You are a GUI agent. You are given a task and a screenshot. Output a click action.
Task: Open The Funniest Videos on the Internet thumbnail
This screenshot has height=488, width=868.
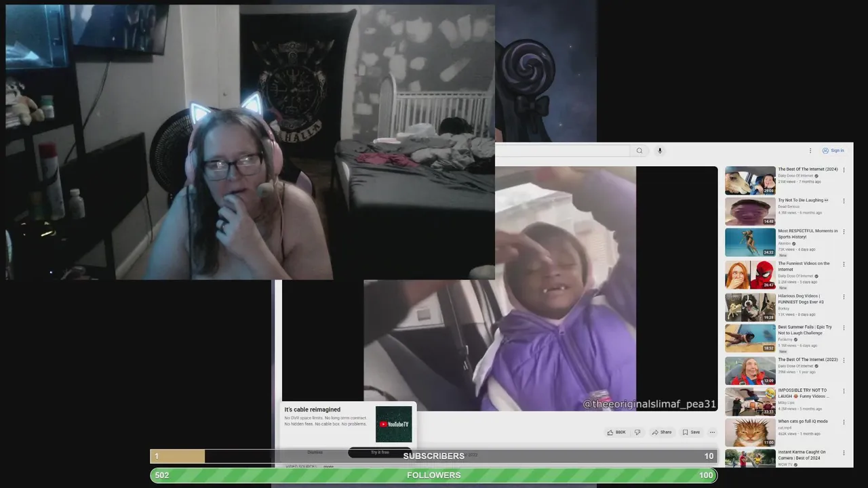(750, 274)
